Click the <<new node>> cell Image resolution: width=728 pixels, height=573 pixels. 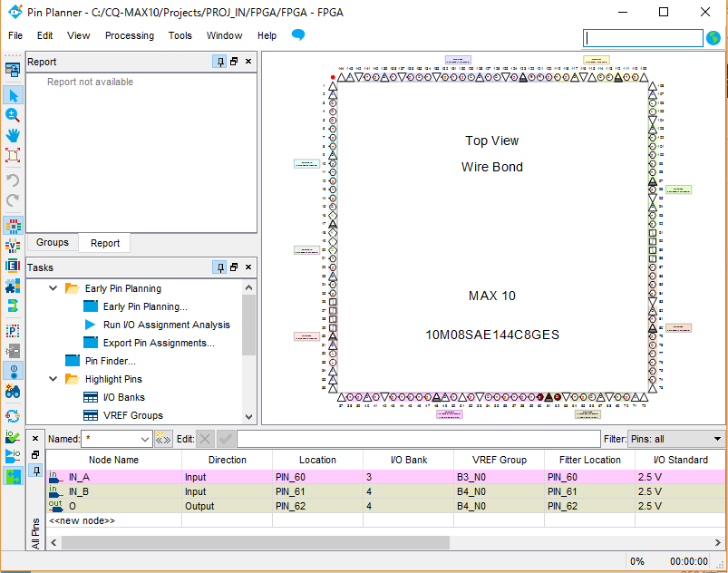[113, 520]
